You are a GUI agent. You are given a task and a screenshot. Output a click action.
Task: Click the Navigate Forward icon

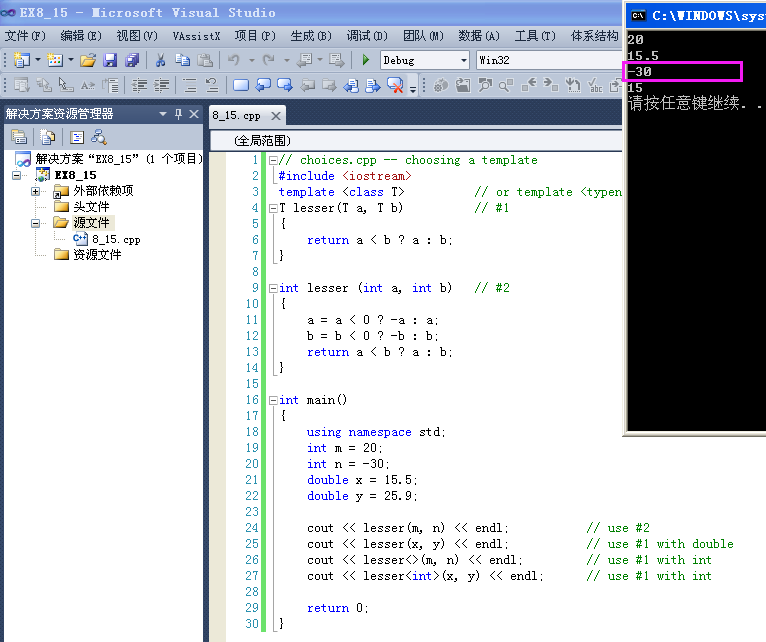pos(337,60)
